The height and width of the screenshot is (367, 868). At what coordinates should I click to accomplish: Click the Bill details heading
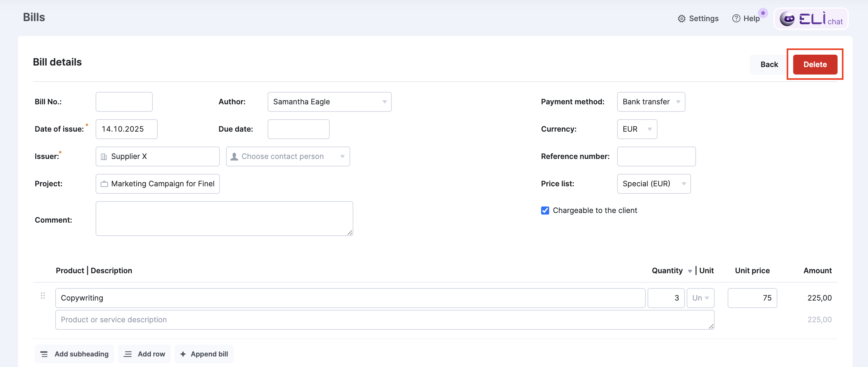coord(57,62)
